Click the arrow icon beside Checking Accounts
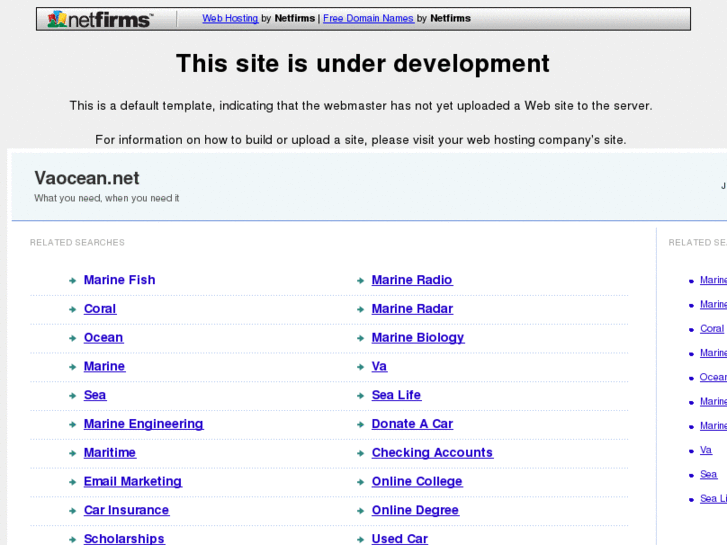Viewport: 727px width, 545px height. pyautogui.click(x=360, y=453)
